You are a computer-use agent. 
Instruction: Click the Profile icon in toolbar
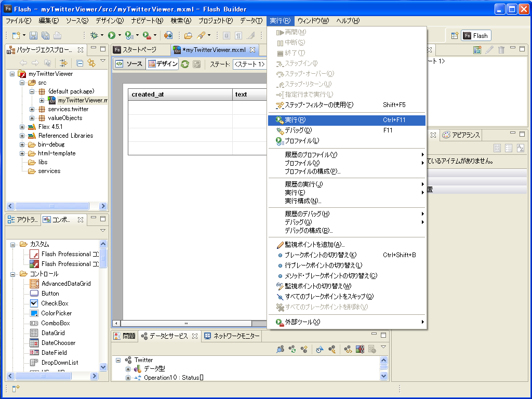129,35
